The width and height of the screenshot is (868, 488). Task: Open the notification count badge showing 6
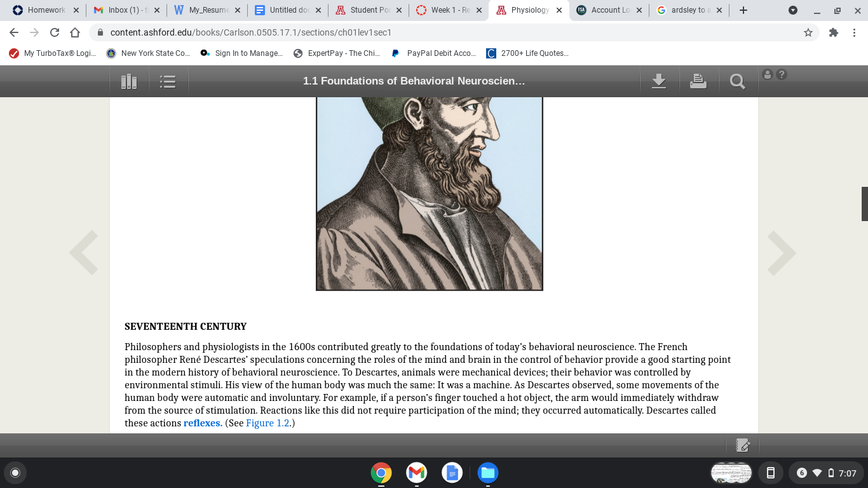tap(801, 473)
